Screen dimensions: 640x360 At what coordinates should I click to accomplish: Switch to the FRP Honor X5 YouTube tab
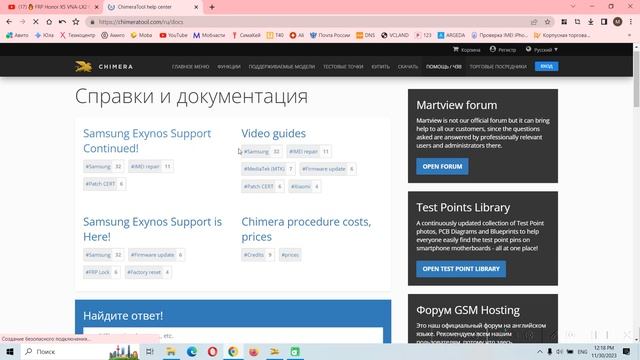click(x=52, y=7)
